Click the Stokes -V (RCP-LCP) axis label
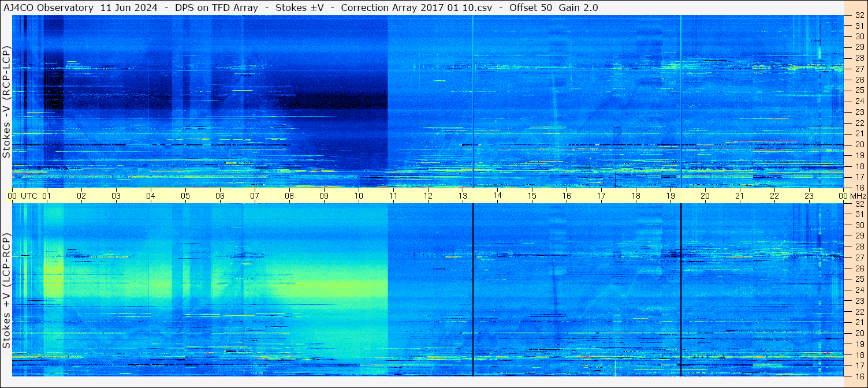The height and width of the screenshot is (388, 868). 6,101
